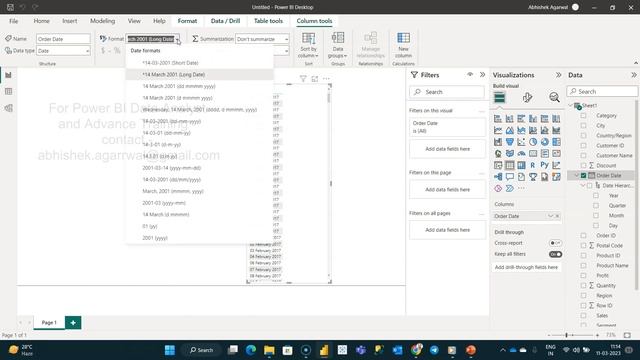Check the Quantity field checkbox

point(583,285)
